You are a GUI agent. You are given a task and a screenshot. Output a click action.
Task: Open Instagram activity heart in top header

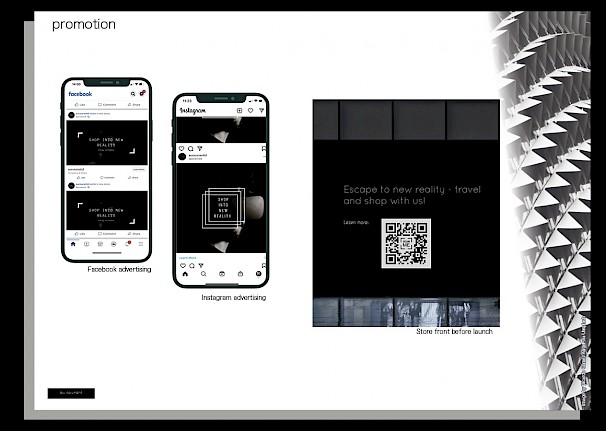250,110
